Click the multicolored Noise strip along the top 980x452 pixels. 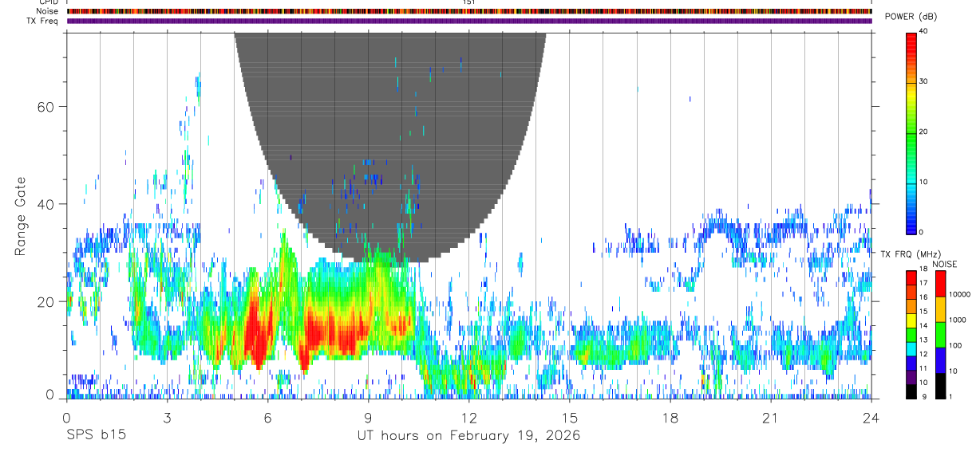pyautogui.click(x=469, y=11)
